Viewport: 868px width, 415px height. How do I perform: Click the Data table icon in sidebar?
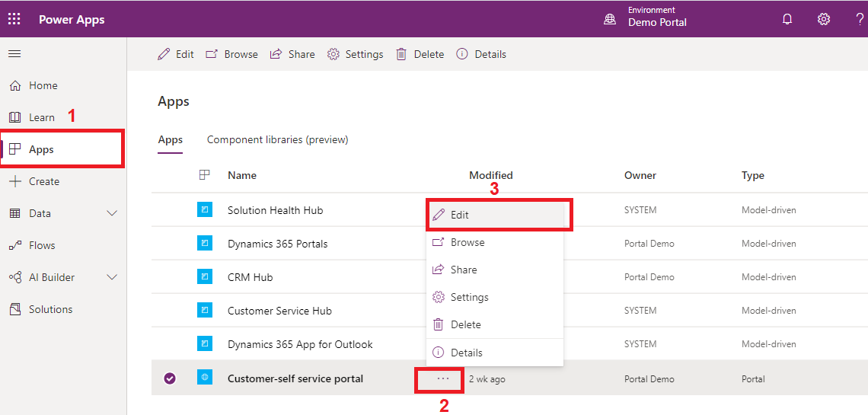tap(15, 213)
